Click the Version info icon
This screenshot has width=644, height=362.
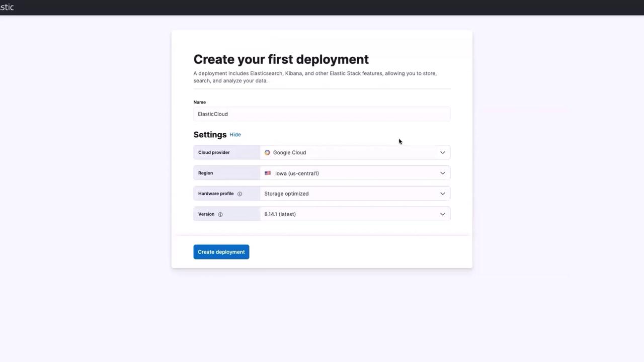pyautogui.click(x=220, y=214)
